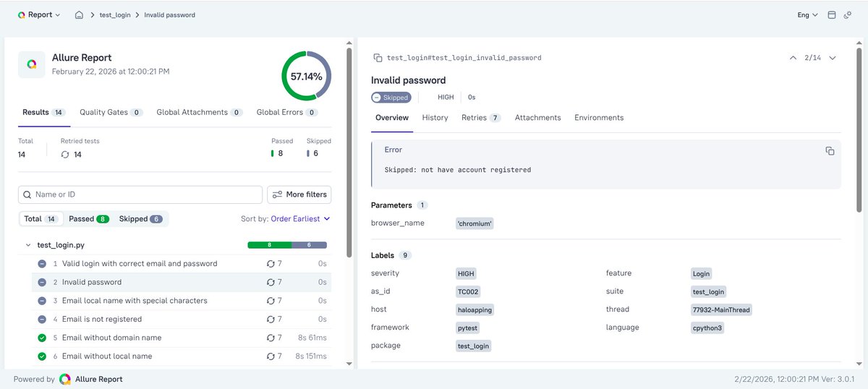This screenshot has height=389, width=868.
Task: Go to home via breadcrumb house icon
Action: pos(80,14)
